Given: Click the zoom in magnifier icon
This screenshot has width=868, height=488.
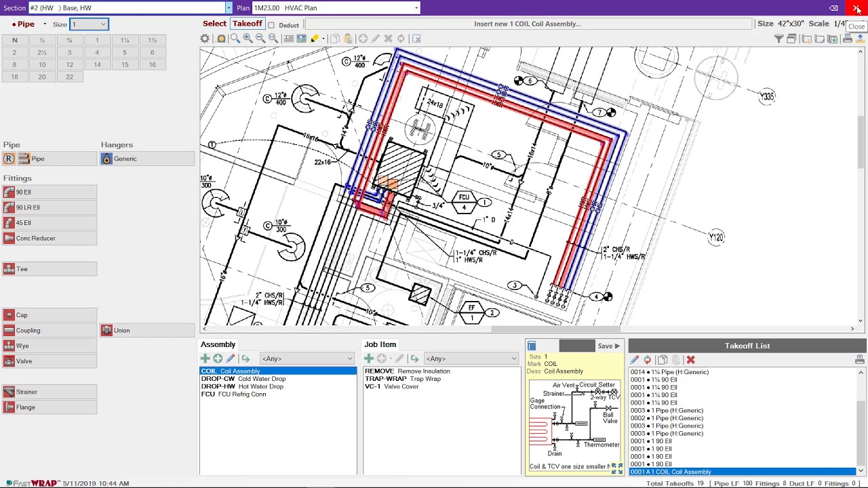Looking at the screenshot, I should [248, 39].
